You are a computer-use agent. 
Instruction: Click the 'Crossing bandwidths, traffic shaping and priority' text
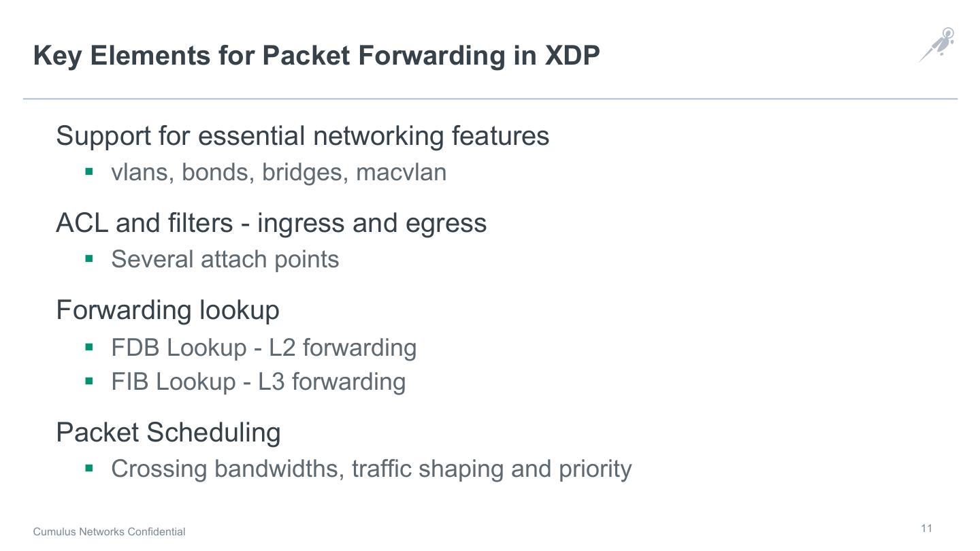371,469
